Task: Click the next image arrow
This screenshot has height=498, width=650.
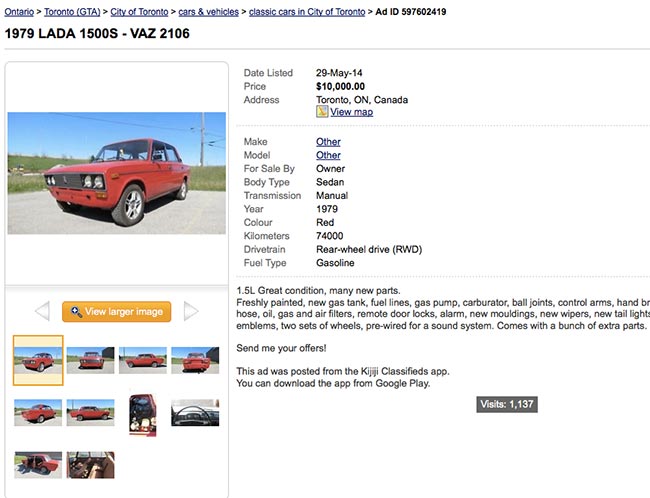Action: [x=191, y=312]
